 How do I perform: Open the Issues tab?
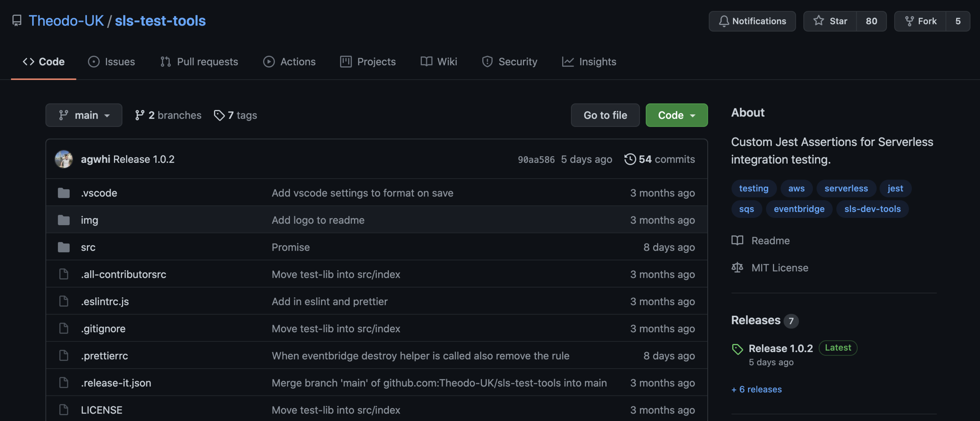111,62
